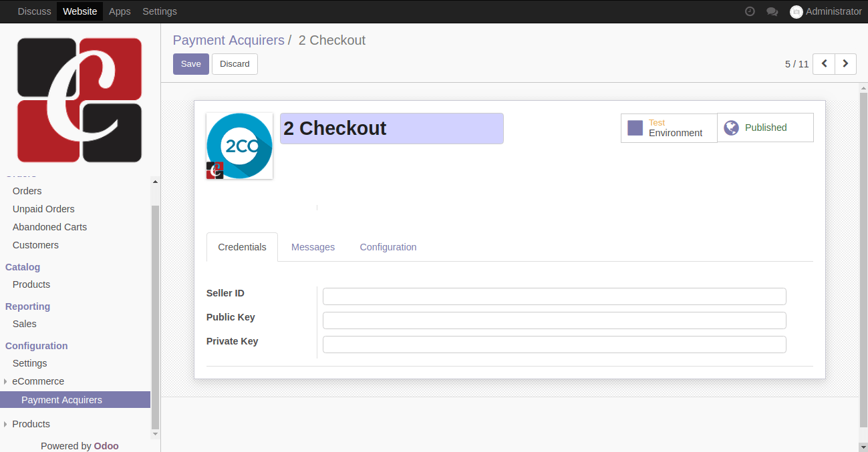Open the Odoo link in footer

coord(106,446)
